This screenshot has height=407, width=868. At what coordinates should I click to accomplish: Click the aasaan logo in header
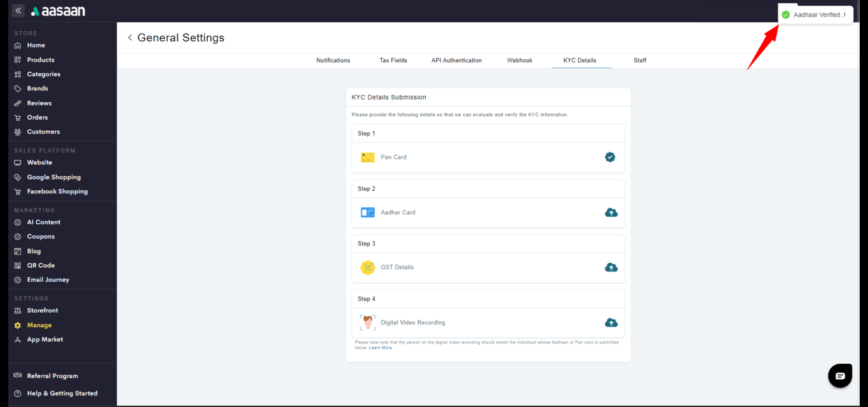click(58, 11)
